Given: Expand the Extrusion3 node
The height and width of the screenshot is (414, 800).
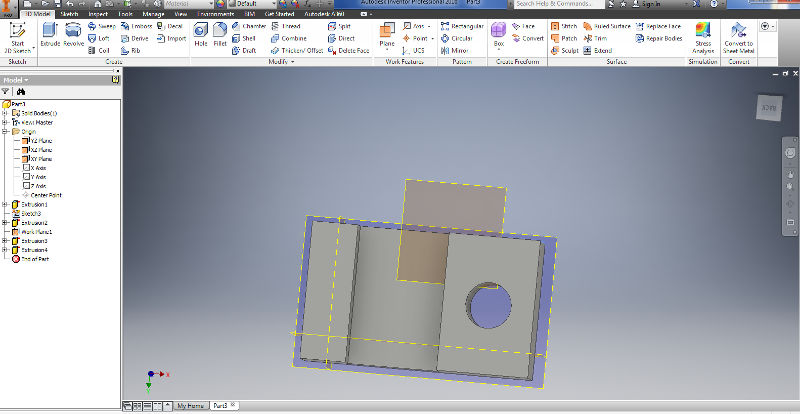Looking at the screenshot, I should [5, 240].
